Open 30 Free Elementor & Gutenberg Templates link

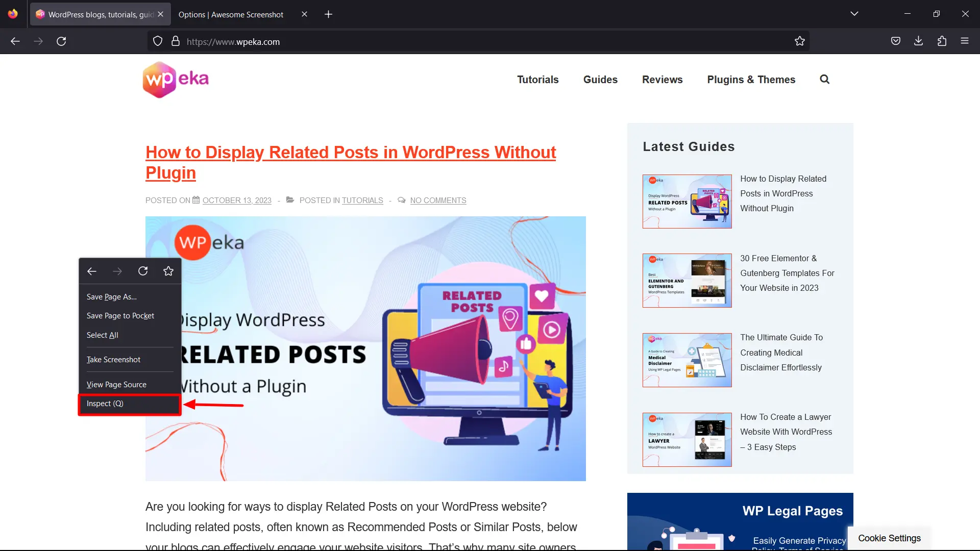[787, 273]
